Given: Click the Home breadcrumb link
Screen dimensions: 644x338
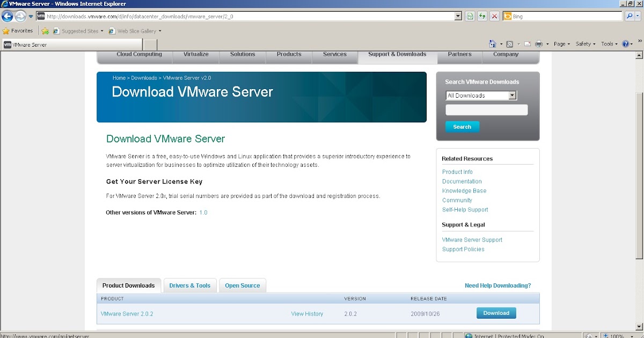Looking at the screenshot, I should tap(119, 78).
